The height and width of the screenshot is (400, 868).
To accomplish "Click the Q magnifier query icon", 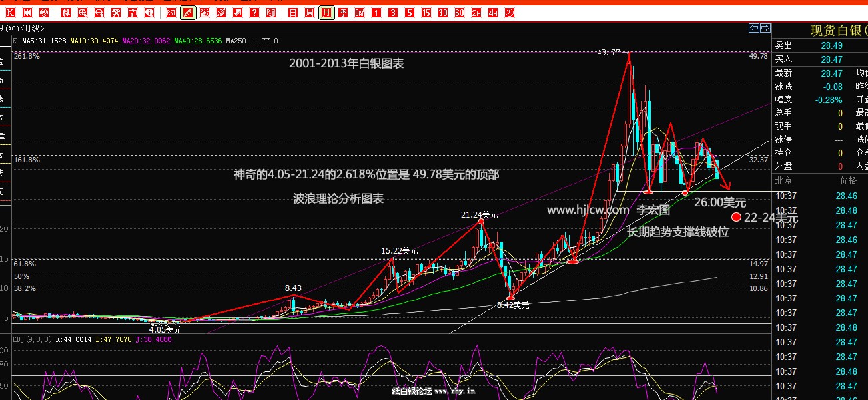I will [x=148, y=13].
